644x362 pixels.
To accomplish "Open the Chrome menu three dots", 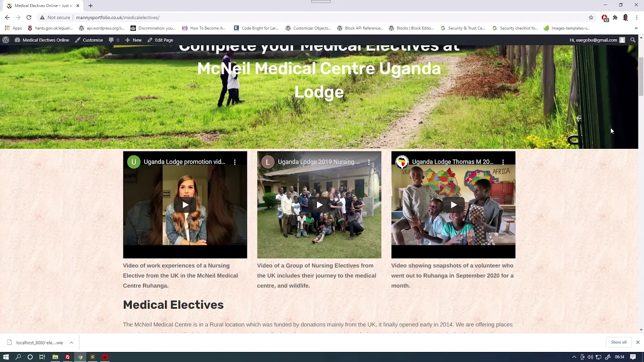I will point(636,18).
